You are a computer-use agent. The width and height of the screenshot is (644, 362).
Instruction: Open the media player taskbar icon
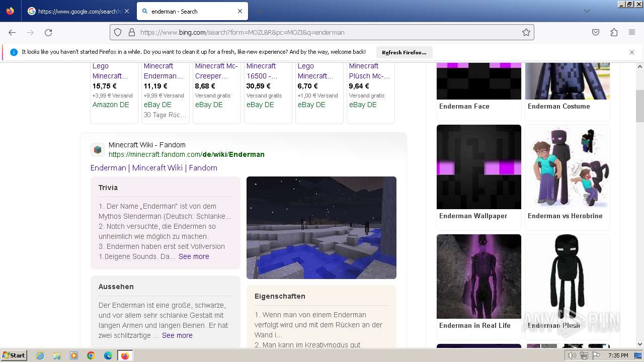[x=74, y=355]
